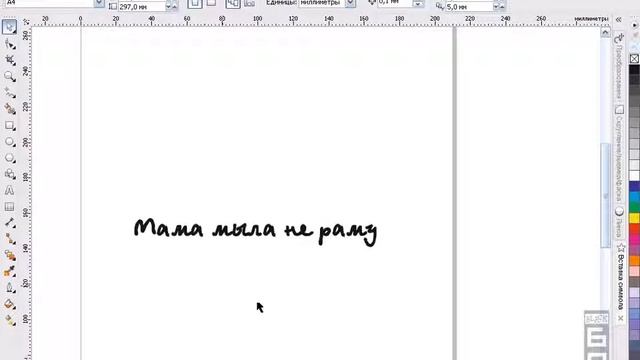The height and width of the screenshot is (360, 640).
Task: Select the Shape tool
Action: click(10, 44)
